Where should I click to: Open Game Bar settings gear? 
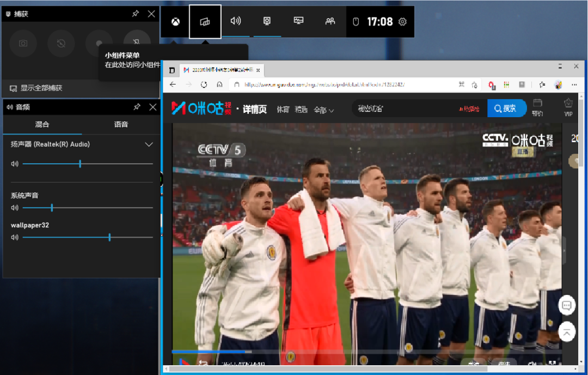click(x=402, y=22)
